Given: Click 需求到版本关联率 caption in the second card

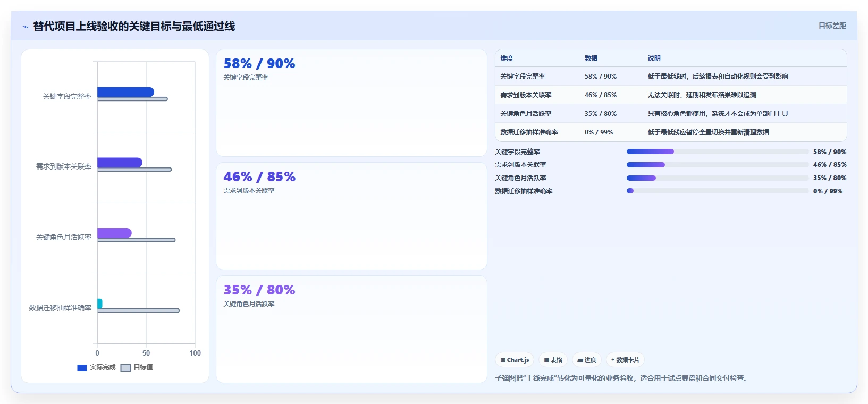Looking at the screenshot, I should click(249, 191).
